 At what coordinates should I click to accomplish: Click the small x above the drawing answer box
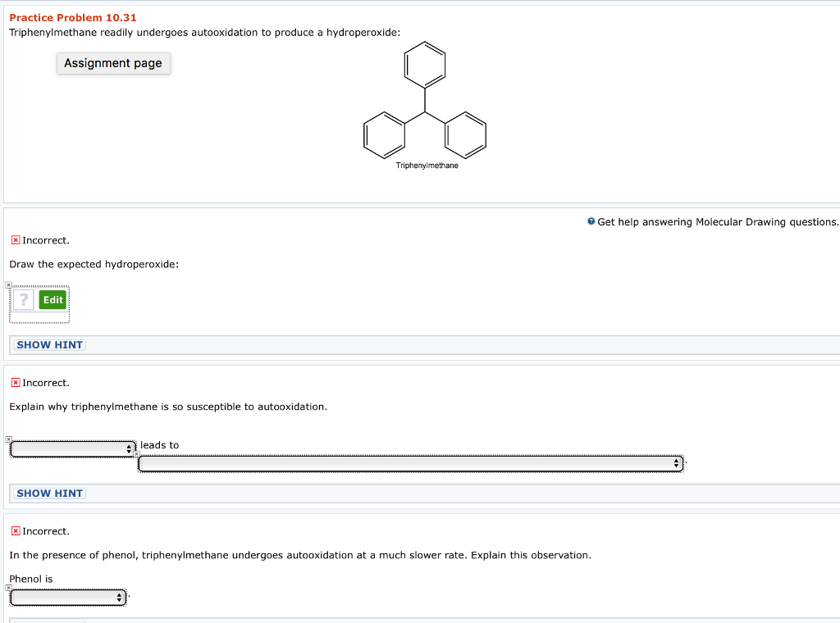pos(9,284)
